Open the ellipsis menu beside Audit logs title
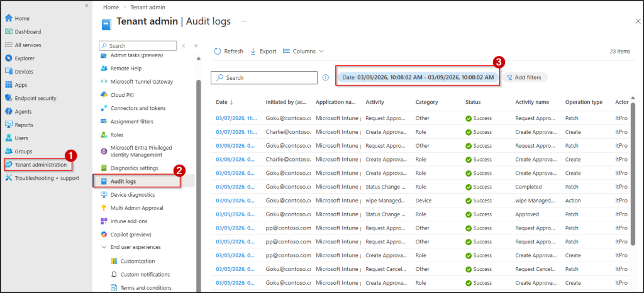Image resolution: width=644 pixels, height=293 pixels. [x=245, y=21]
